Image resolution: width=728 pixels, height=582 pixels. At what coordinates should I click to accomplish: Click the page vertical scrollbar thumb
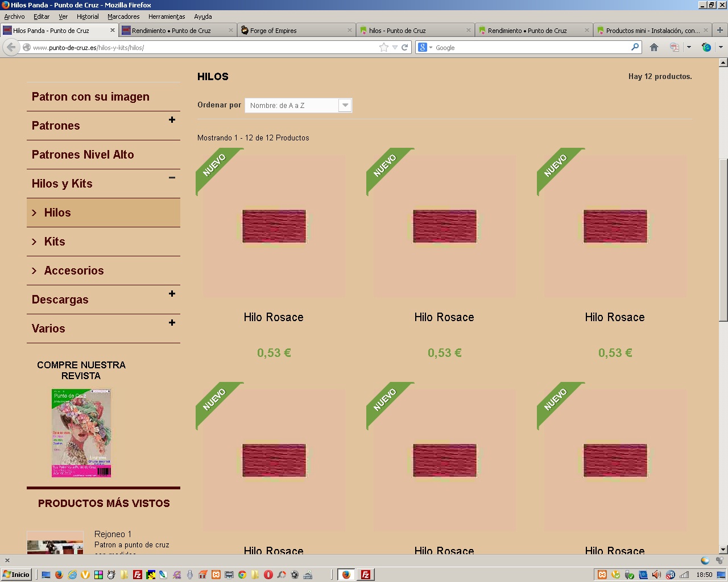pos(723,240)
